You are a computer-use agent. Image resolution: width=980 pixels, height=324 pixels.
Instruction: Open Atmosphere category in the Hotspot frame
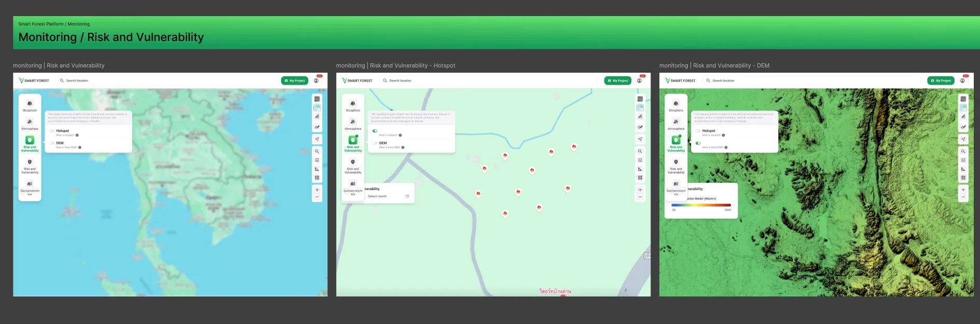coord(353,124)
